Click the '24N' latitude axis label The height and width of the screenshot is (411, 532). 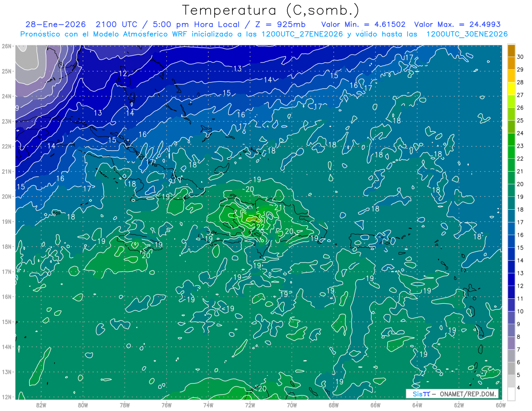click(x=6, y=96)
